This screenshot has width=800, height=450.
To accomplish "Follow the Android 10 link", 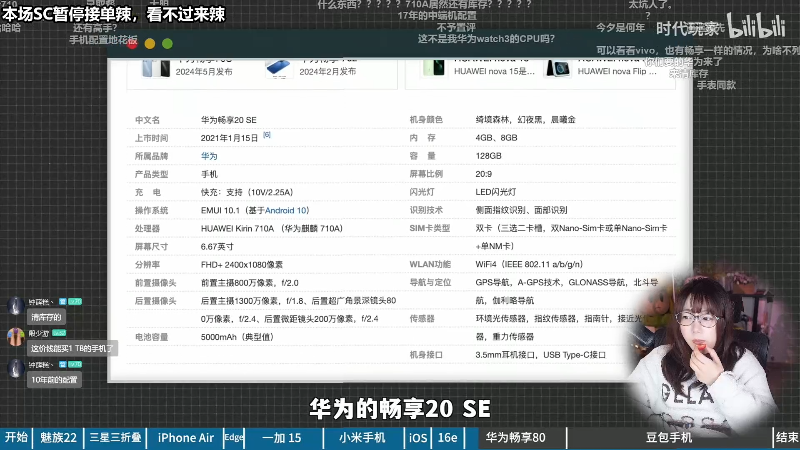I will coord(286,211).
